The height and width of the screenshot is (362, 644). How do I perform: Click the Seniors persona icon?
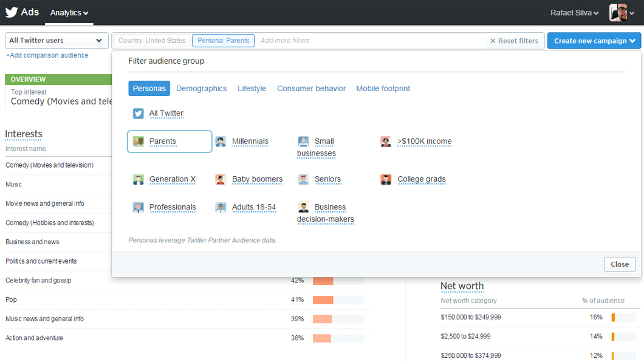click(303, 179)
